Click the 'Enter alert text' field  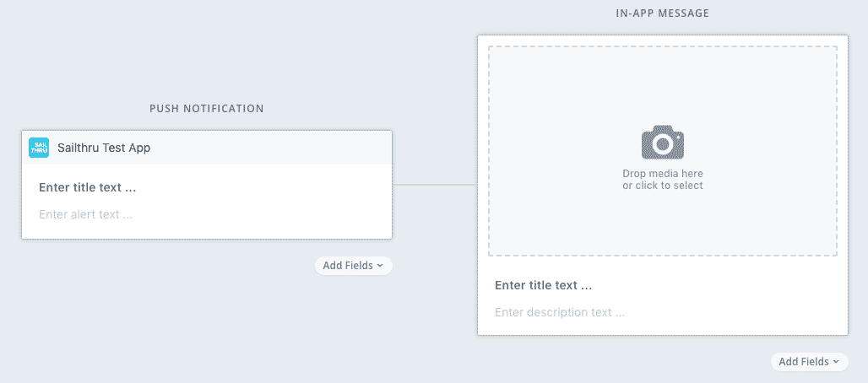tap(86, 214)
